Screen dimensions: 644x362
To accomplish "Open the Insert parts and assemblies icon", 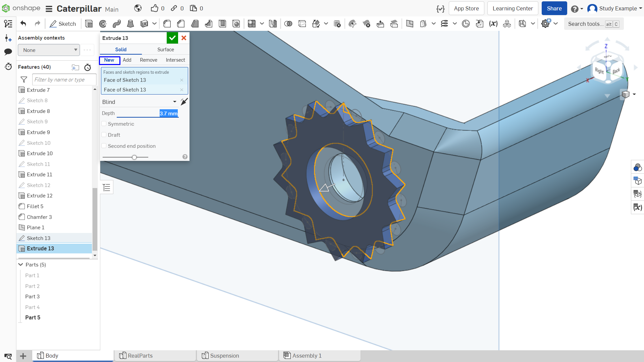I will point(8,38).
